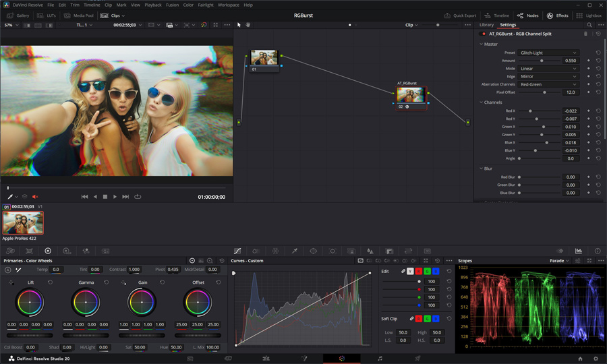Switch to the Color page
Image resolution: width=607 pixels, height=364 pixels.
(341, 359)
